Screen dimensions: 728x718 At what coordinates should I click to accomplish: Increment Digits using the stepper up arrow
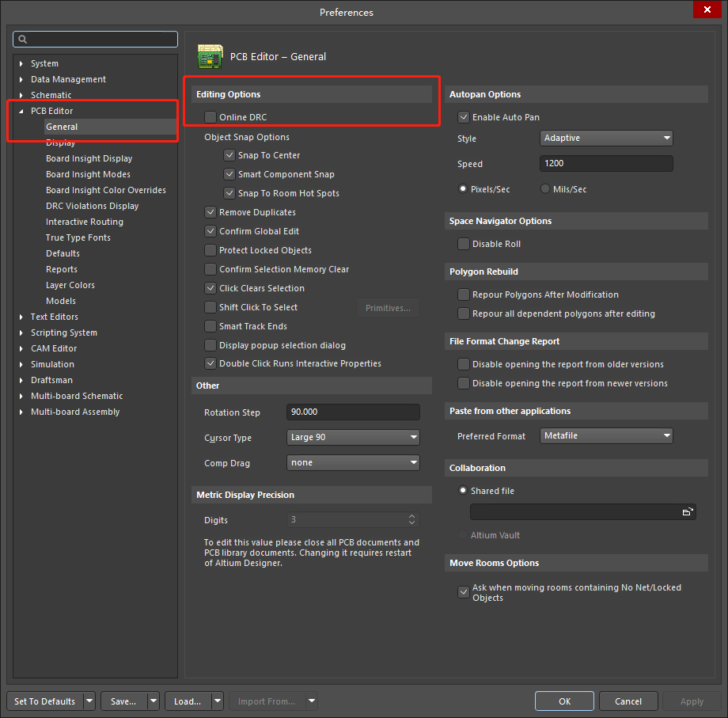(x=411, y=516)
